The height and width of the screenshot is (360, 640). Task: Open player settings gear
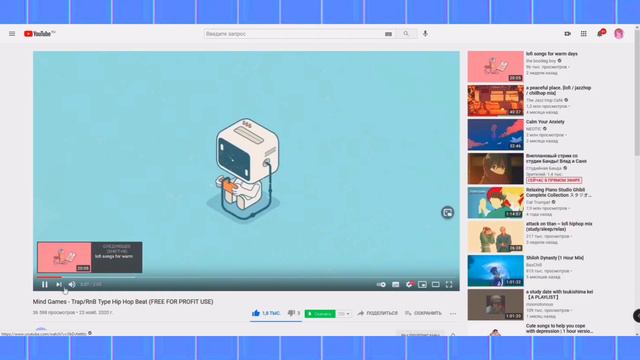[x=409, y=284]
